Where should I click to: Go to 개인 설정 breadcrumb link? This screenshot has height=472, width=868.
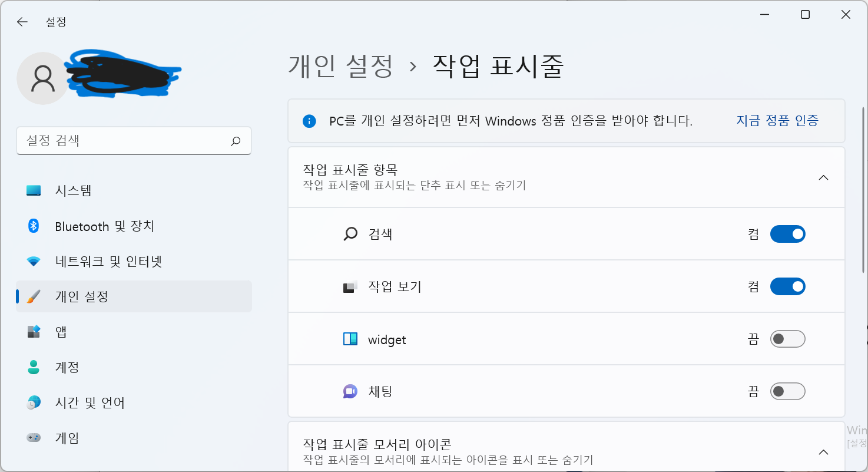tap(340, 65)
